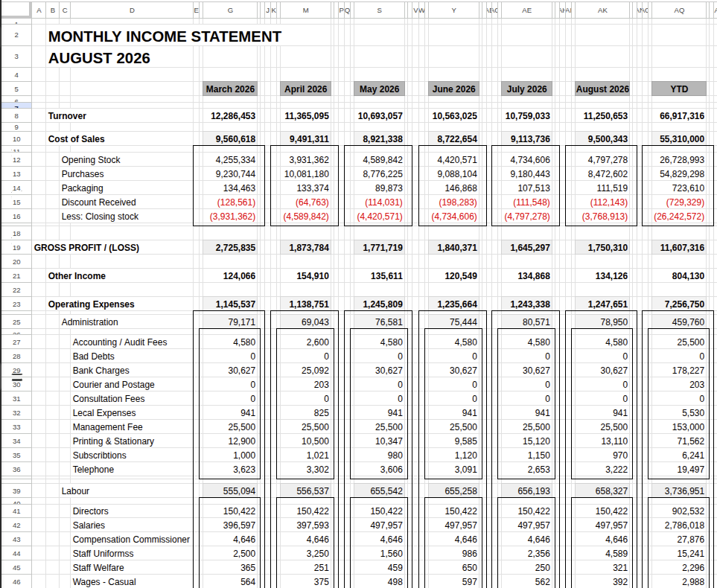Screen dimensions: 717x588
Task: Select April purchases value 10,081,180
Action: (x=306, y=174)
